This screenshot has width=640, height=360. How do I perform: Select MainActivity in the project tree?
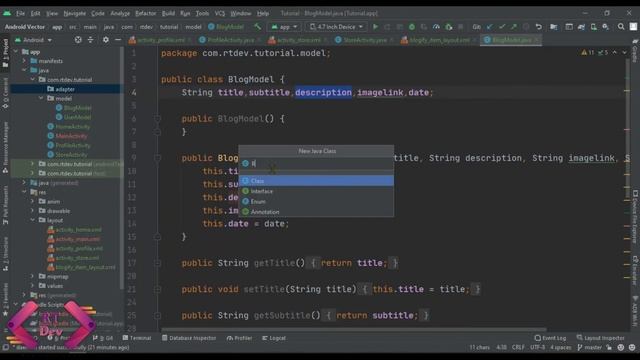[71, 136]
